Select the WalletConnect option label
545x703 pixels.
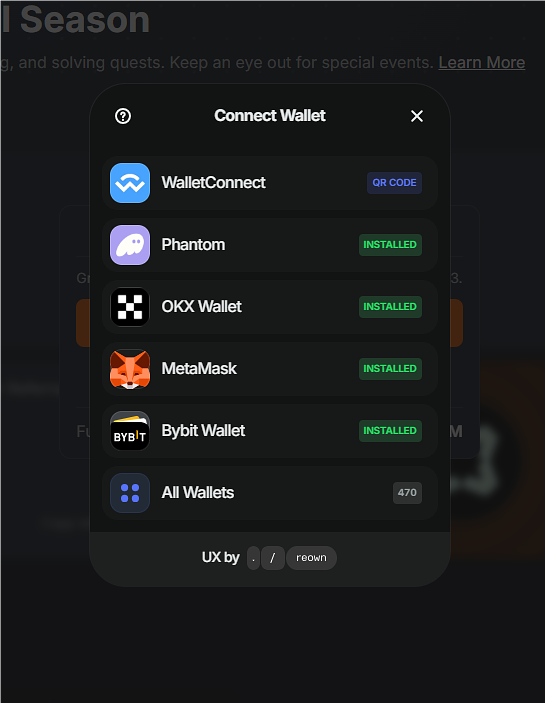(214, 183)
